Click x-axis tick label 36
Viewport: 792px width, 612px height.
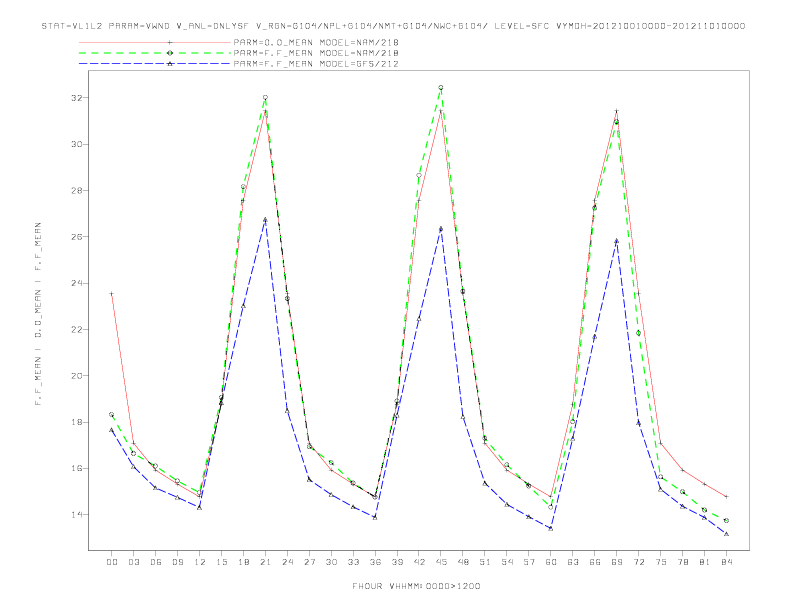point(375,562)
